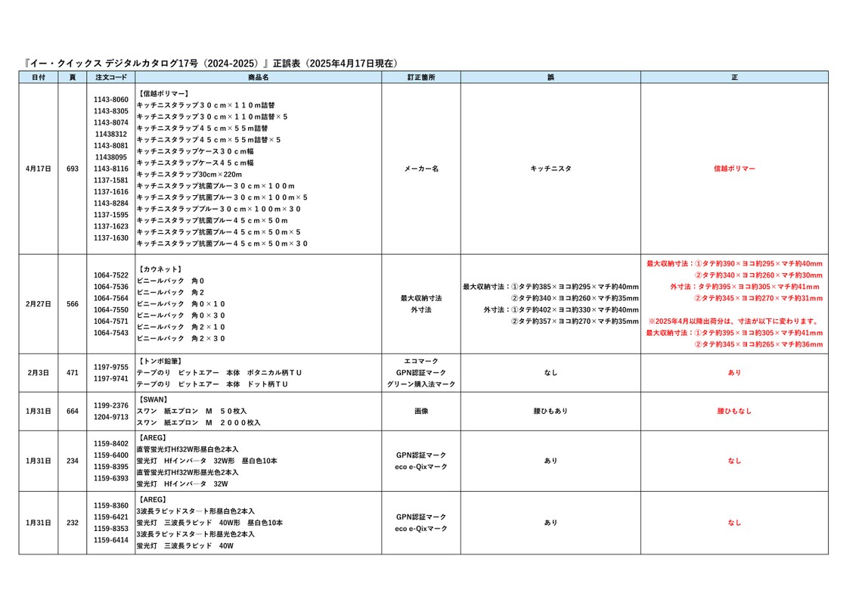Select the standalone キッチニスタ cell under 誤
Image resolution: width=868 pixels, height=615 pixels.
click(x=550, y=169)
